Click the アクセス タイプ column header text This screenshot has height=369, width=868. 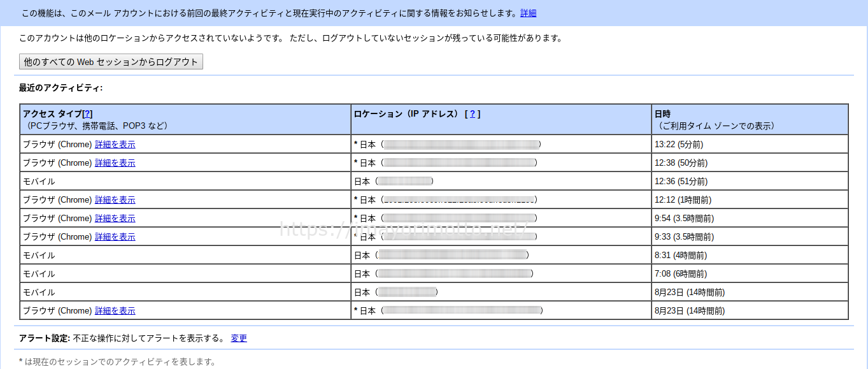click(x=52, y=113)
